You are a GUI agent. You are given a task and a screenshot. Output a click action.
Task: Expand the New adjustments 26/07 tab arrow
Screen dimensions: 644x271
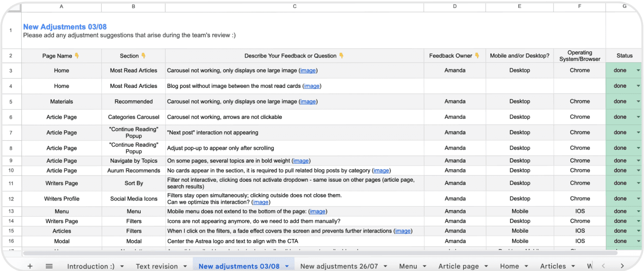pos(386,266)
